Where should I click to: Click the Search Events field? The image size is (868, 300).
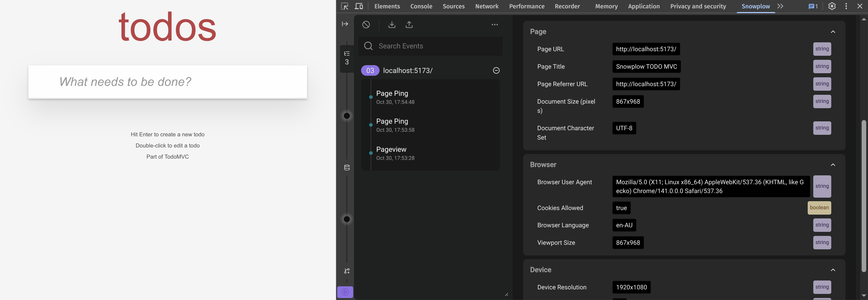click(435, 46)
